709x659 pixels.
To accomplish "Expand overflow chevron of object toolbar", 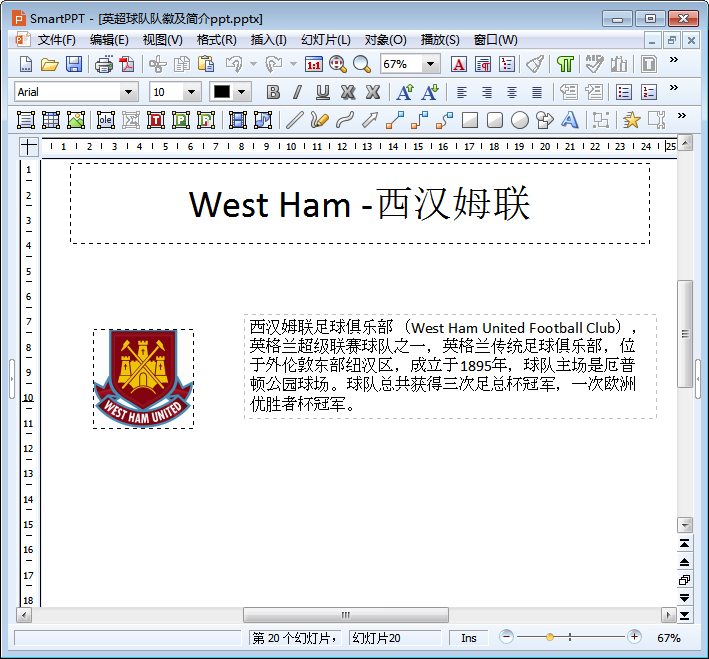I will pos(682,116).
